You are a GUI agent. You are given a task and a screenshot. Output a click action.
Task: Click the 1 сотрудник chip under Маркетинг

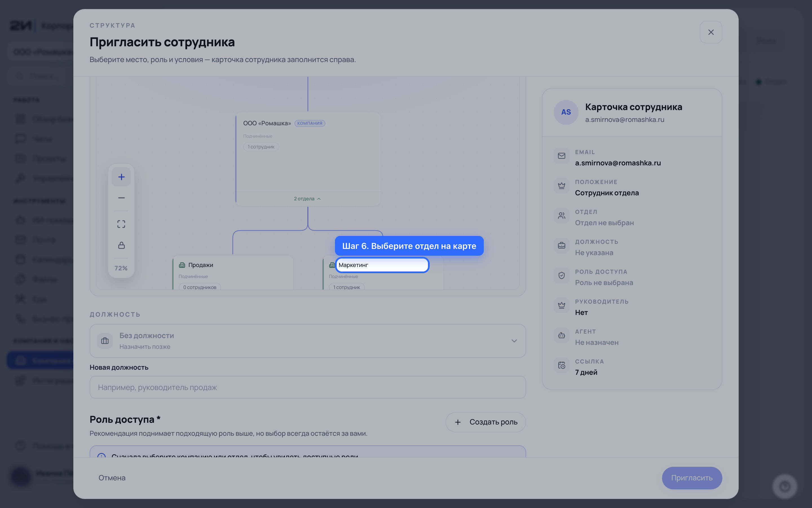click(347, 287)
